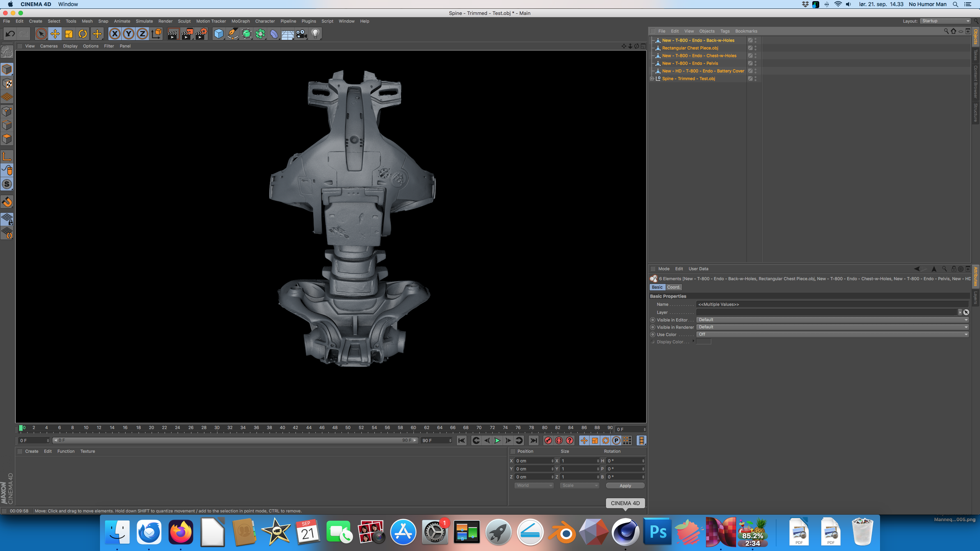980x551 pixels.
Task: Open the Layout Startup dropdown
Action: [x=945, y=21]
